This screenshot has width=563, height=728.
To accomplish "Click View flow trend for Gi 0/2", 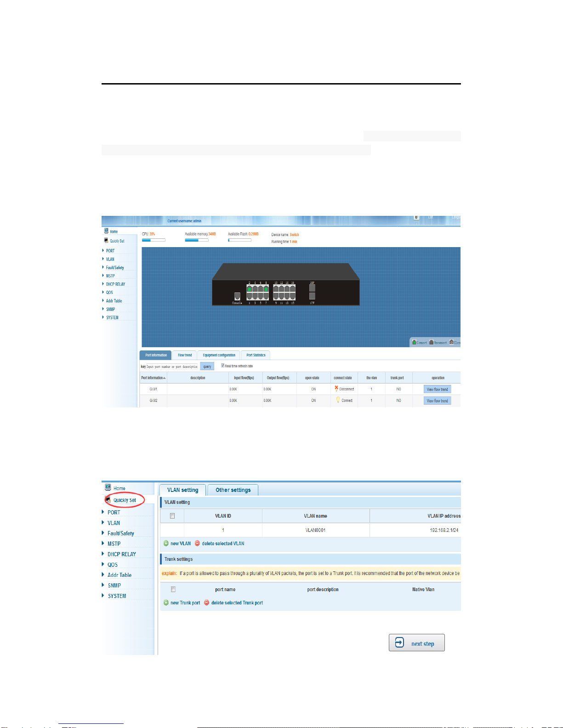I will coord(437,401).
